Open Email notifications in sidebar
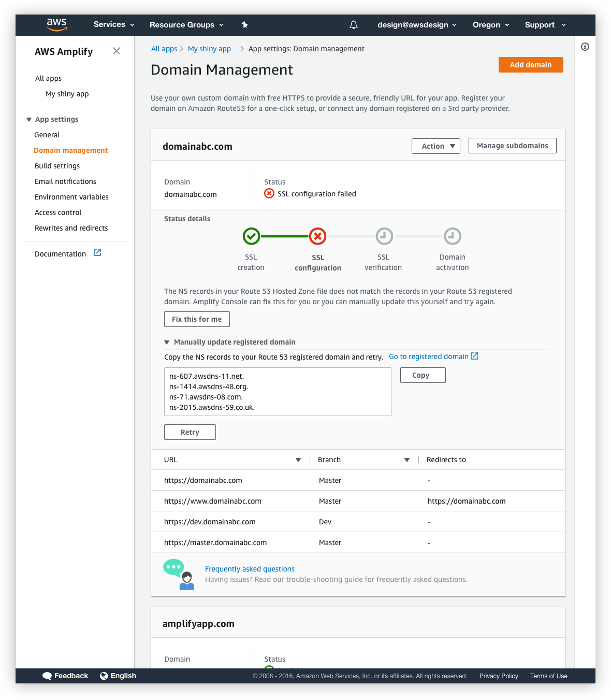611x700 pixels. 65,181
